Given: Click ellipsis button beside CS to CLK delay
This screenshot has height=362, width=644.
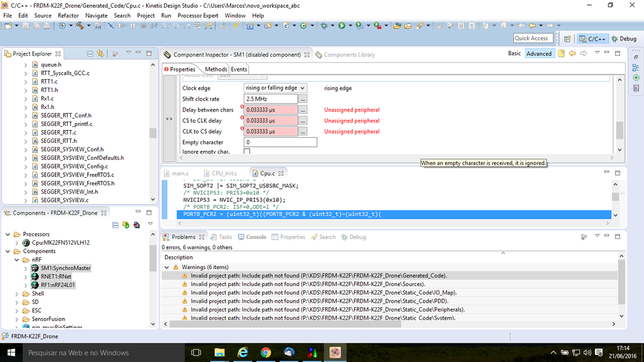Looking at the screenshot, I should click(303, 120).
